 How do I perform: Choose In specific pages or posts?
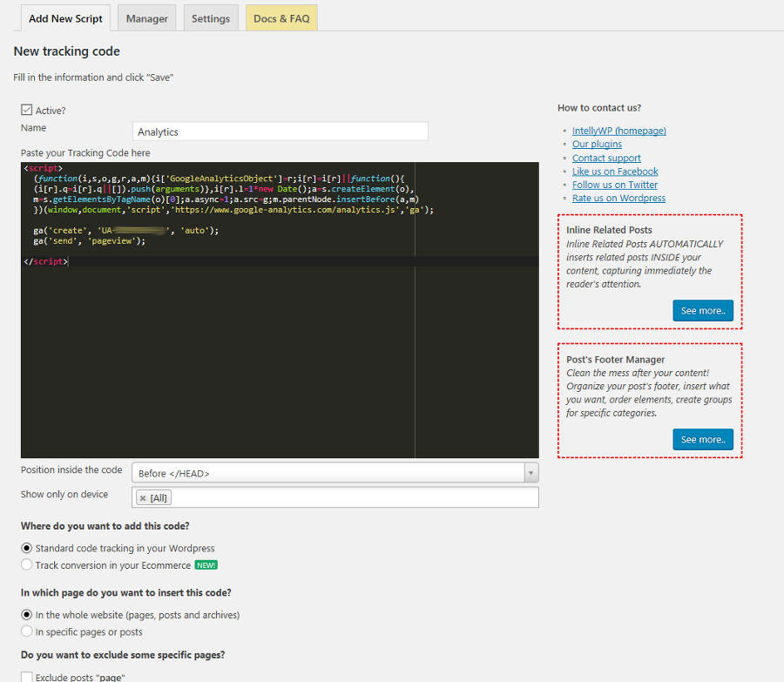coord(26,631)
